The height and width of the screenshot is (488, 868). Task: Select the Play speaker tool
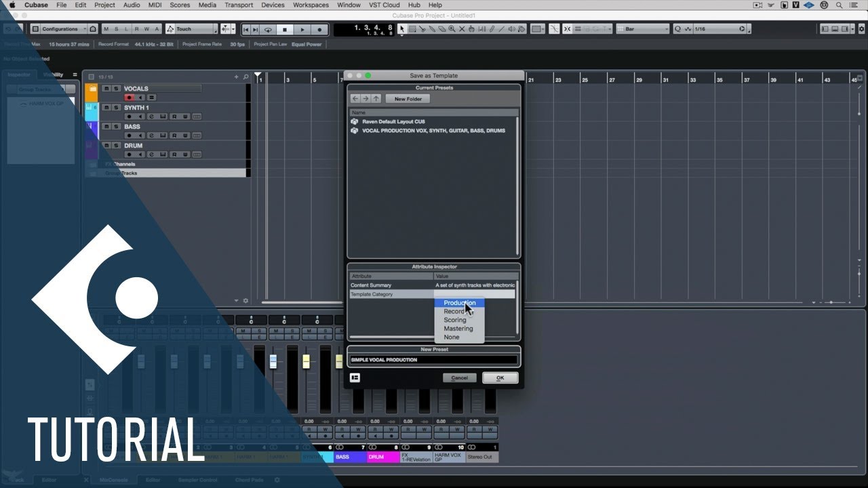511,29
